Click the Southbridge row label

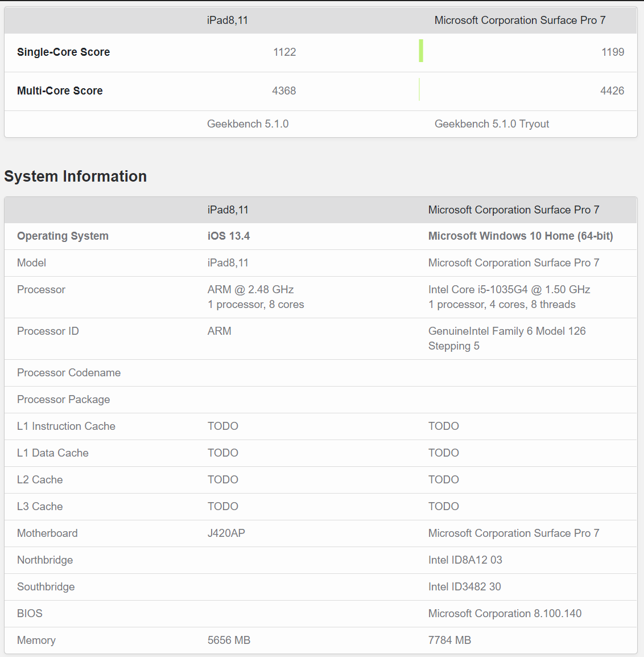[x=46, y=587]
